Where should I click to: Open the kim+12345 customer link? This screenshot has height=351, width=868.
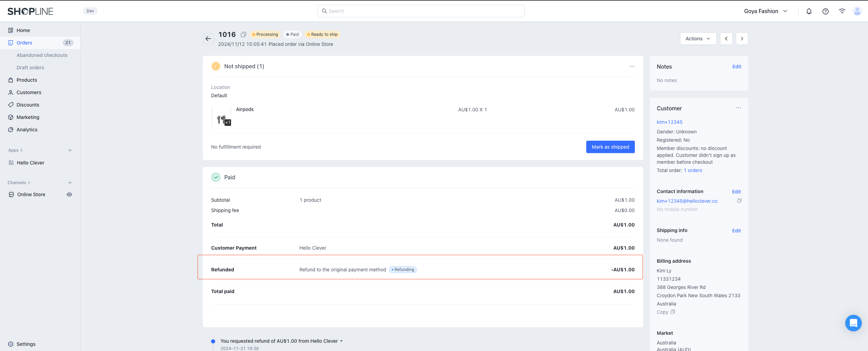point(669,122)
